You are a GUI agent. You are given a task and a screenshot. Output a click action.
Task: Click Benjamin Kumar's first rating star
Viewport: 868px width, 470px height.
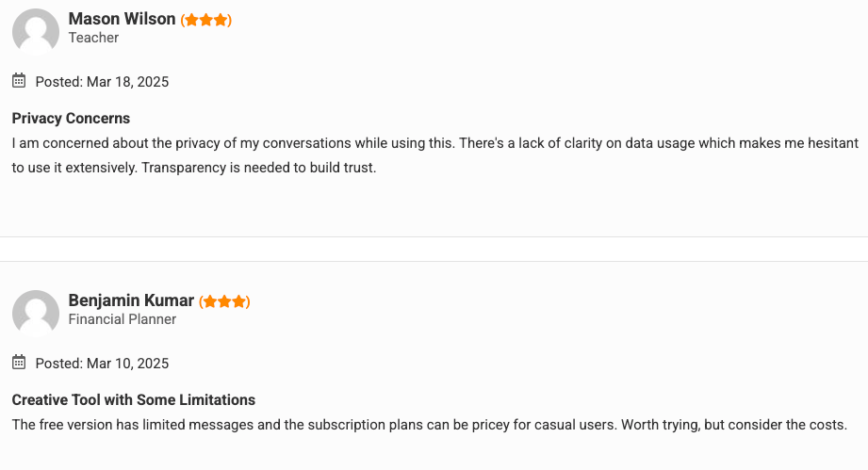point(210,301)
